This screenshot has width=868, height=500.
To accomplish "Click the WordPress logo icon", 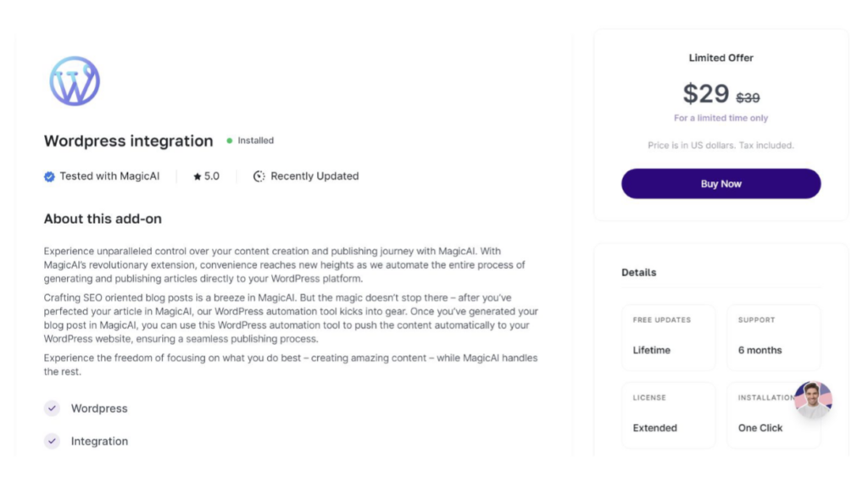I will click(75, 81).
